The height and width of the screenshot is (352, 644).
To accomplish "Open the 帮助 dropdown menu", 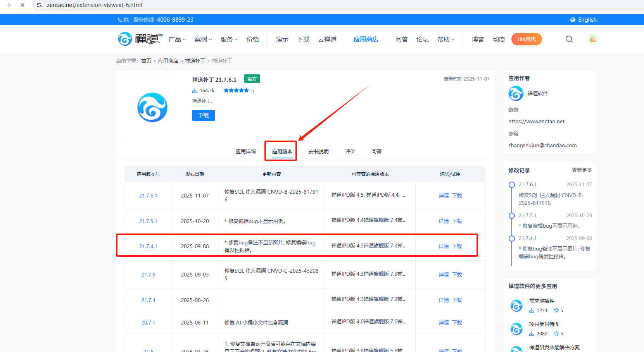I will [x=446, y=39].
